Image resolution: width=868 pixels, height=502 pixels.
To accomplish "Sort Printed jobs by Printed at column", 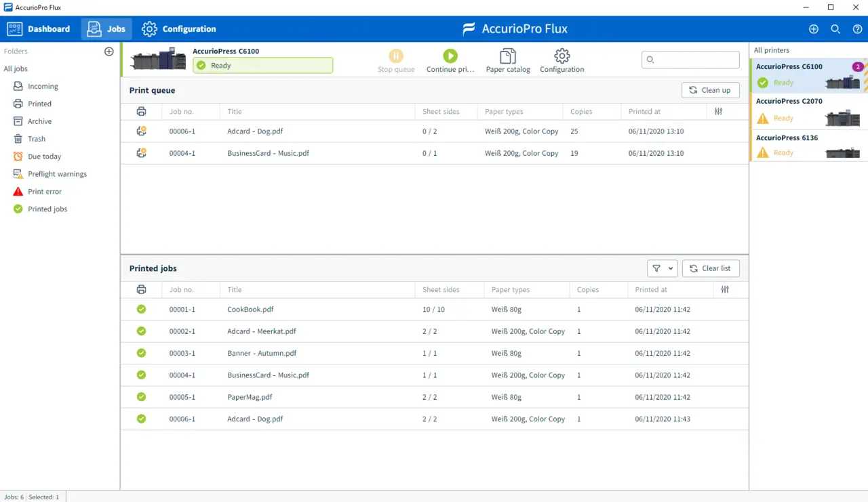I will [x=651, y=290].
